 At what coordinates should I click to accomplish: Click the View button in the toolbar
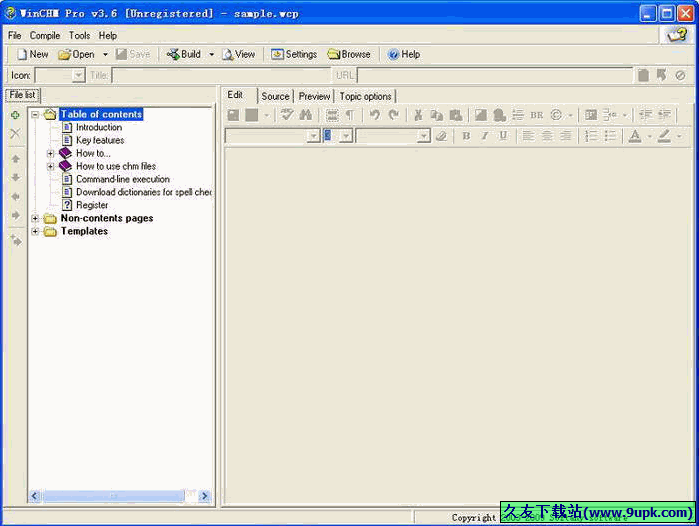239,54
